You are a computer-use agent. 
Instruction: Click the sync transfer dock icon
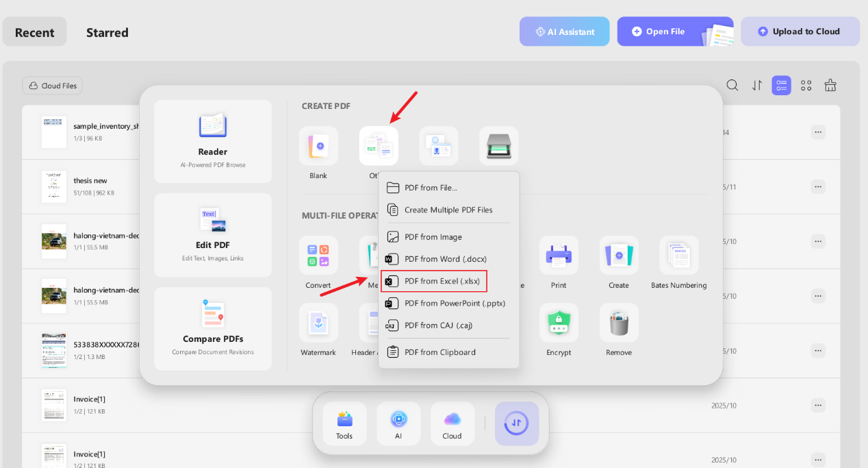[x=517, y=423]
